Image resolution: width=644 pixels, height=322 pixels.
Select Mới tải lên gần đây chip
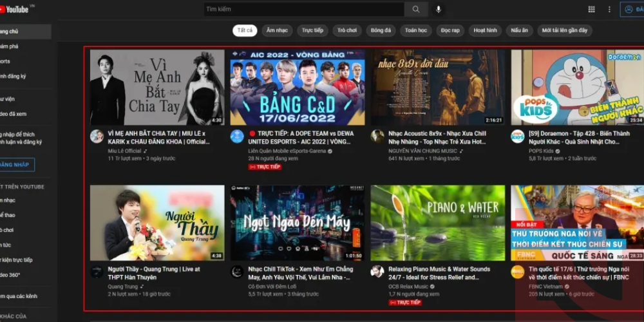tap(565, 30)
